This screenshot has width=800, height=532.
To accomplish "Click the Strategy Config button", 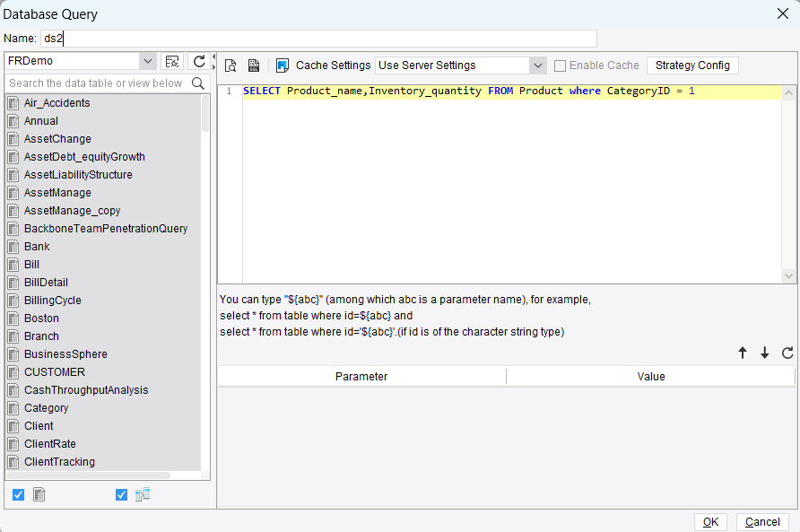I will [x=692, y=65].
